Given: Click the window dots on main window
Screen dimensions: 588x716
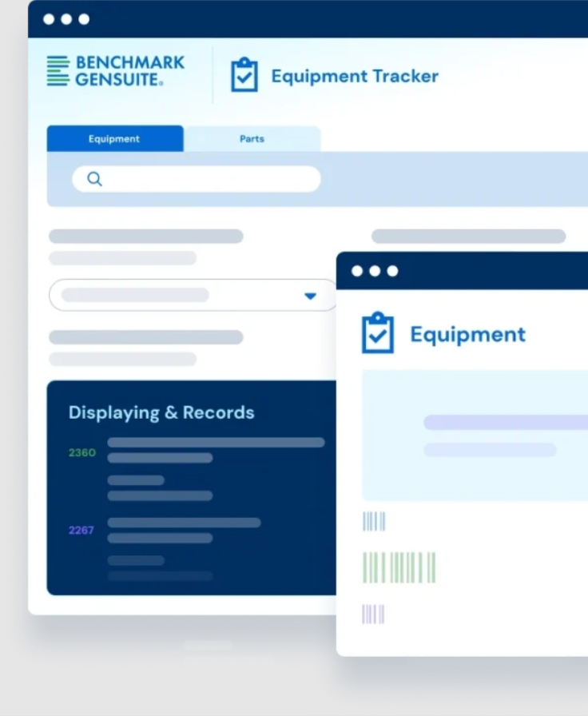Looking at the screenshot, I should click(x=66, y=19).
